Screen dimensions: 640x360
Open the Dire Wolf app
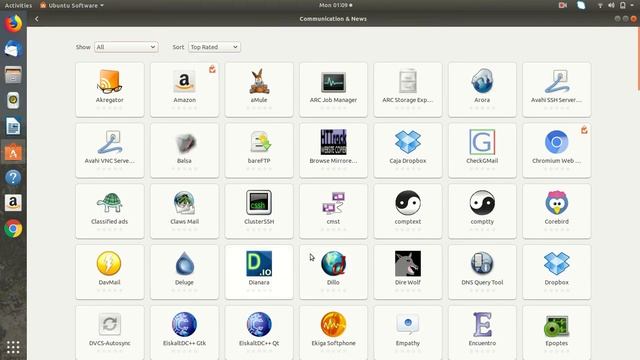click(408, 272)
